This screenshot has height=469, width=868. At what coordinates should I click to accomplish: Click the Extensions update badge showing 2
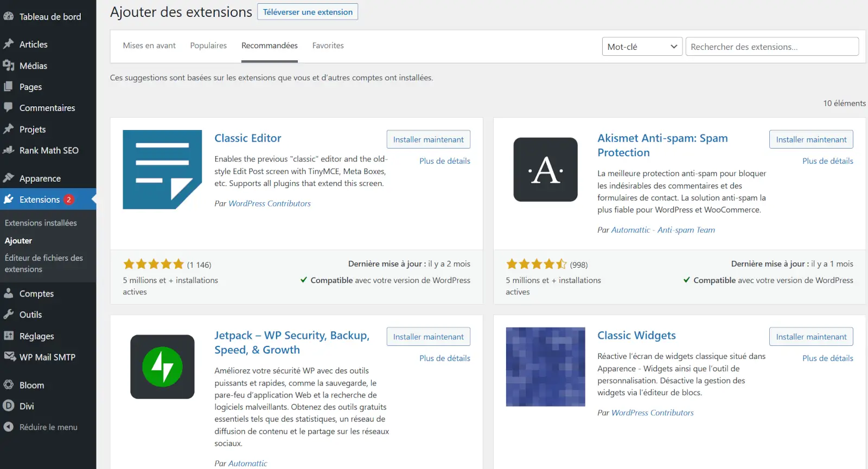pos(69,200)
